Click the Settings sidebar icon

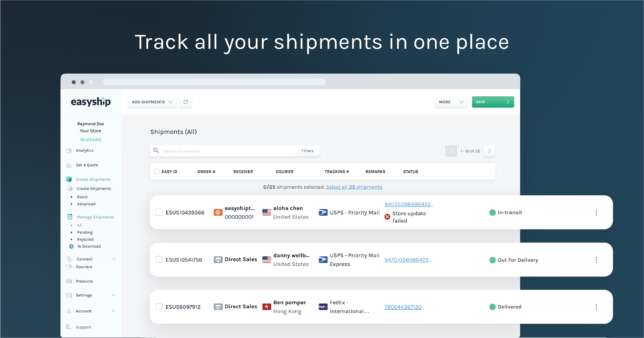(x=69, y=295)
